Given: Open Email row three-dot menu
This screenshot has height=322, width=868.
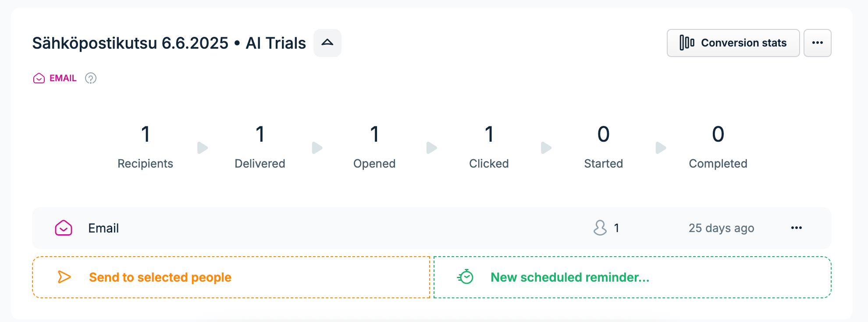Looking at the screenshot, I should 797,228.
